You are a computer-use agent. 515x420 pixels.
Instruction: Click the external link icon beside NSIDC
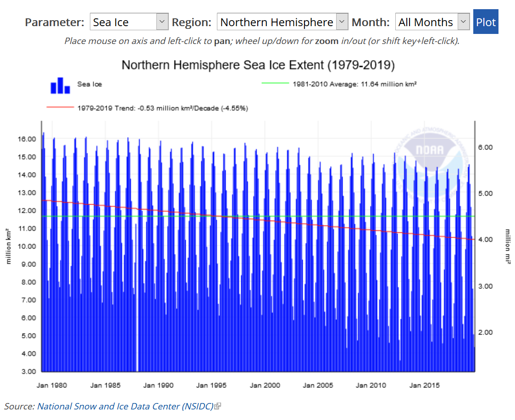217,405
